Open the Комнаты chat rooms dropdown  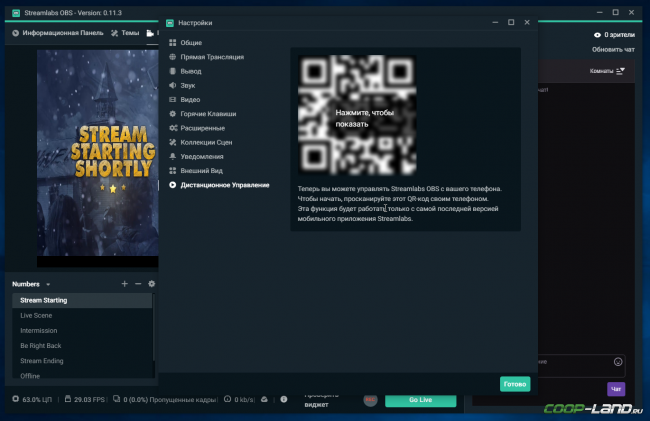pyautogui.click(x=607, y=71)
